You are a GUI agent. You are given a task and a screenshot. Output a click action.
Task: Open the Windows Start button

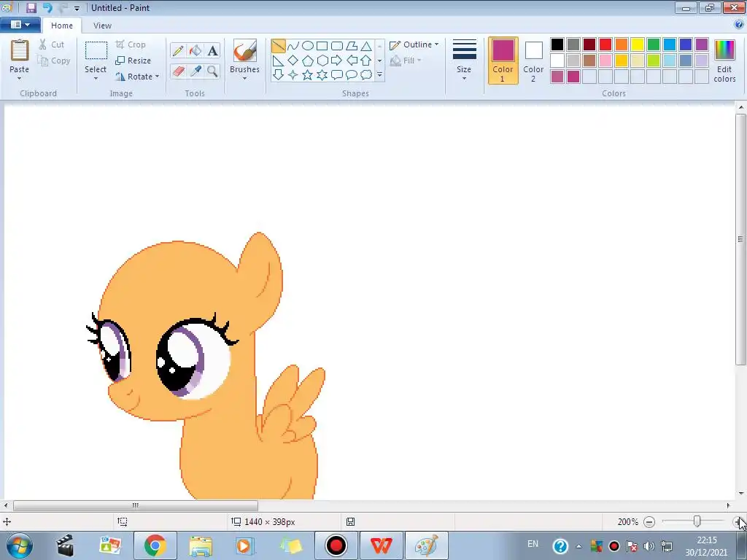click(x=19, y=545)
